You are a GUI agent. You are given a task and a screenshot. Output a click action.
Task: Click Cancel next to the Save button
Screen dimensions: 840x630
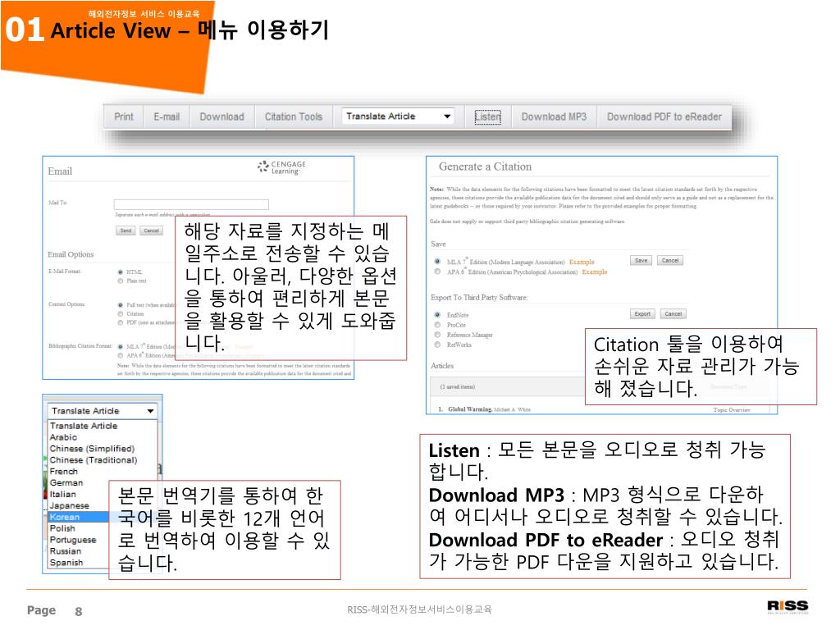(670, 260)
